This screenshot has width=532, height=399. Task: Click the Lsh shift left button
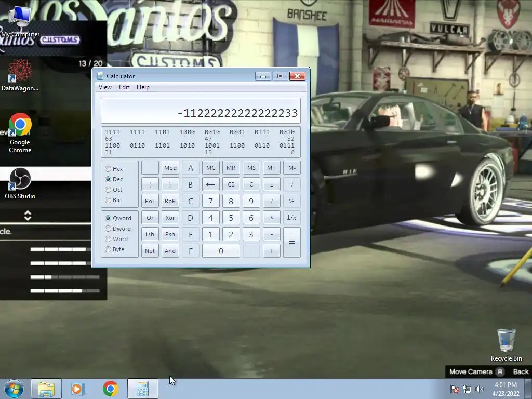pos(150,234)
